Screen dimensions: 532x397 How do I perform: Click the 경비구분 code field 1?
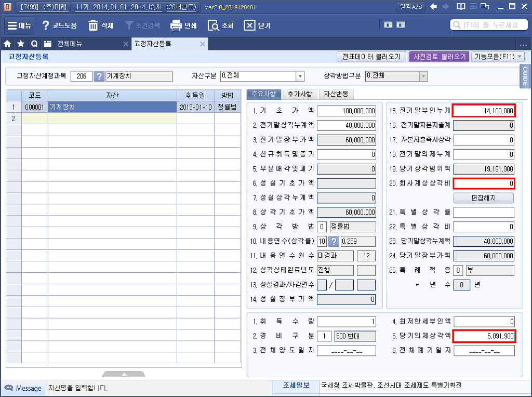click(324, 336)
